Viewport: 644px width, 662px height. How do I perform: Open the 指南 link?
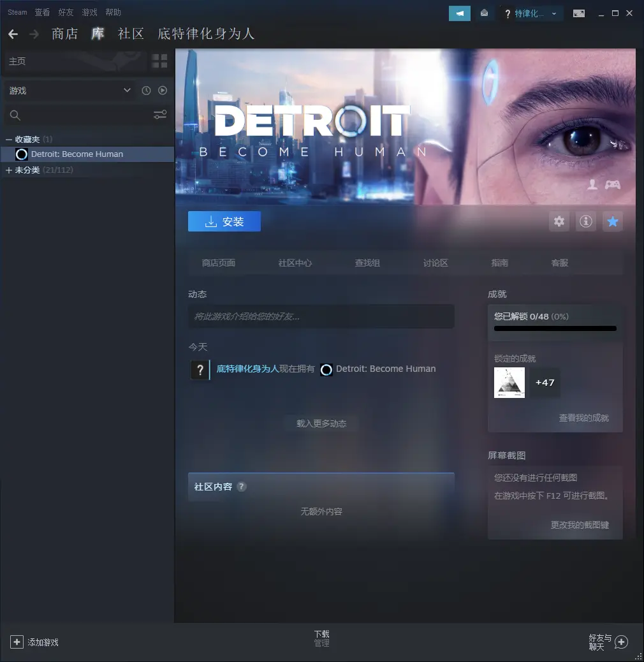coord(500,263)
